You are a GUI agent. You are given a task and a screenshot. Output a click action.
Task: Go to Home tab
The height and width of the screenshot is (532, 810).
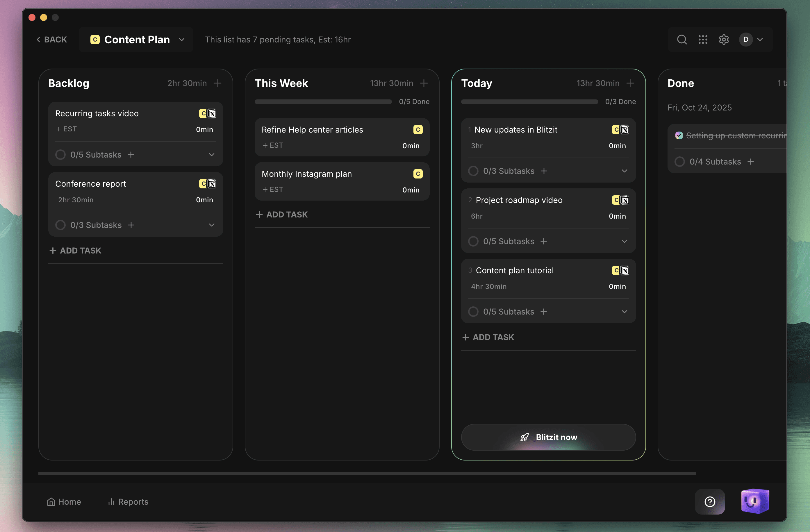64,502
